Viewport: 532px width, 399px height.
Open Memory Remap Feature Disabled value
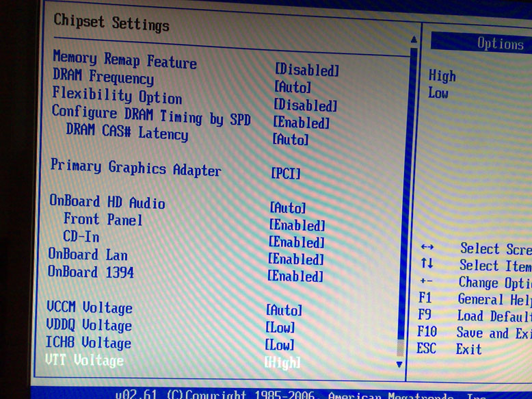click(307, 70)
